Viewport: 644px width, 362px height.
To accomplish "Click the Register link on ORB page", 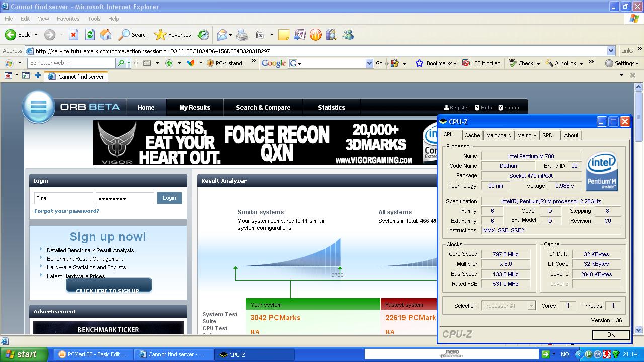I will pyautogui.click(x=456, y=108).
